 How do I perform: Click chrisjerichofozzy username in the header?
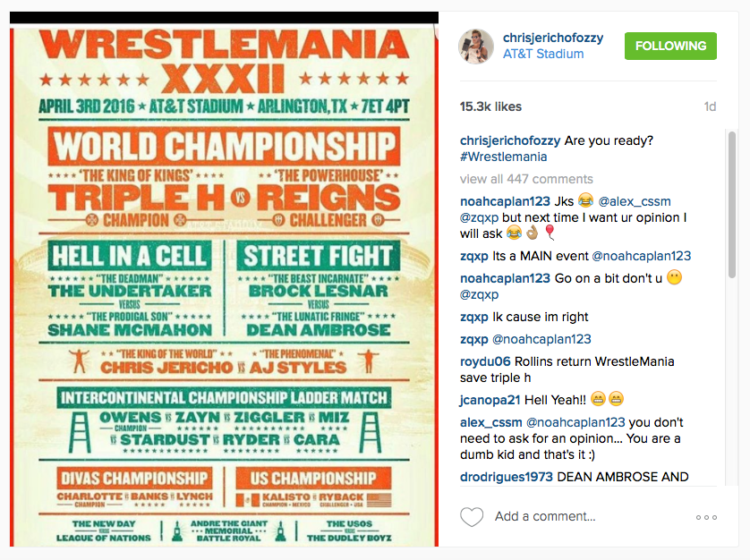(553, 38)
